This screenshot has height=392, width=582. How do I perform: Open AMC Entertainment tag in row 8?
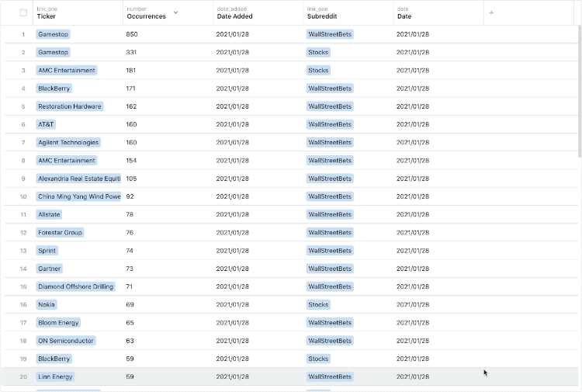coord(67,161)
